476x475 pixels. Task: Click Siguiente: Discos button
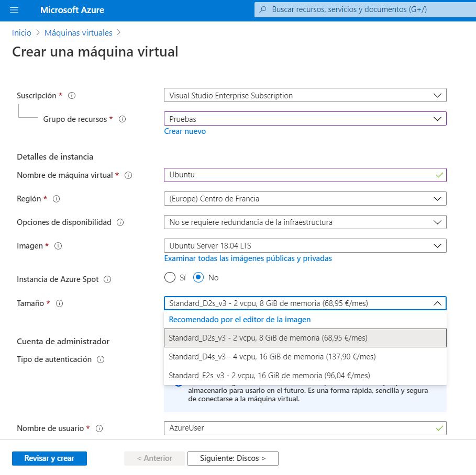click(x=233, y=458)
